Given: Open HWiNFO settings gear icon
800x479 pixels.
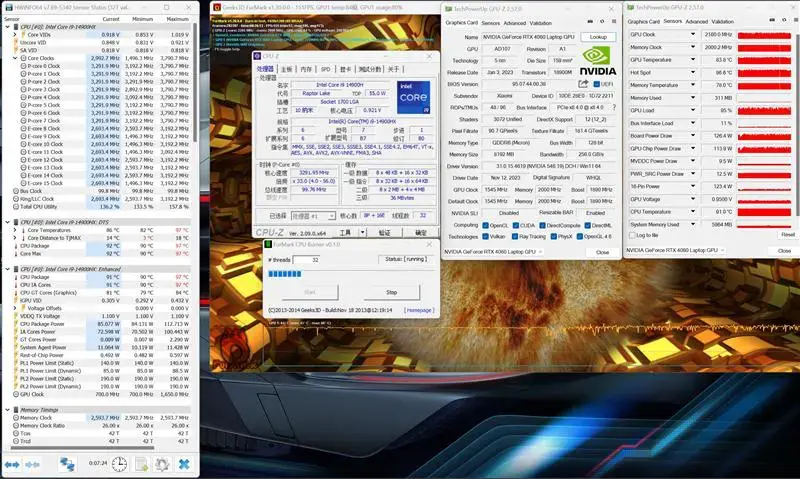Looking at the screenshot, I should (x=162, y=464).
